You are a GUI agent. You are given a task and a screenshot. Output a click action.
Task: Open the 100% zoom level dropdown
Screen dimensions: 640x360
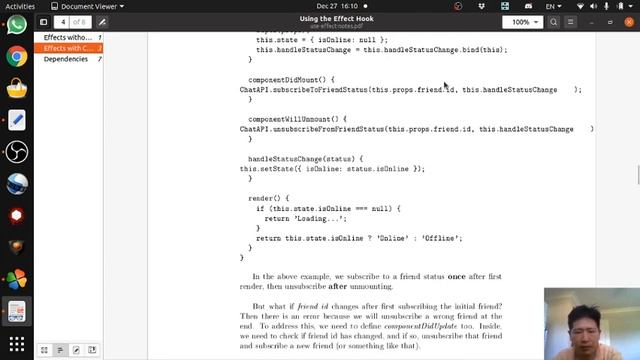pyautogui.click(x=522, y=22)
